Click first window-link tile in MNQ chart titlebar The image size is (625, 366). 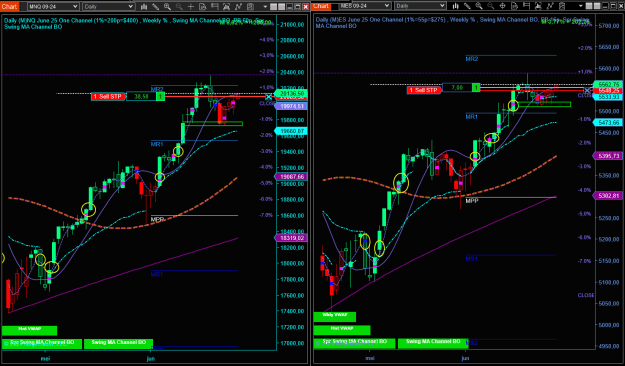click(273, 7)
